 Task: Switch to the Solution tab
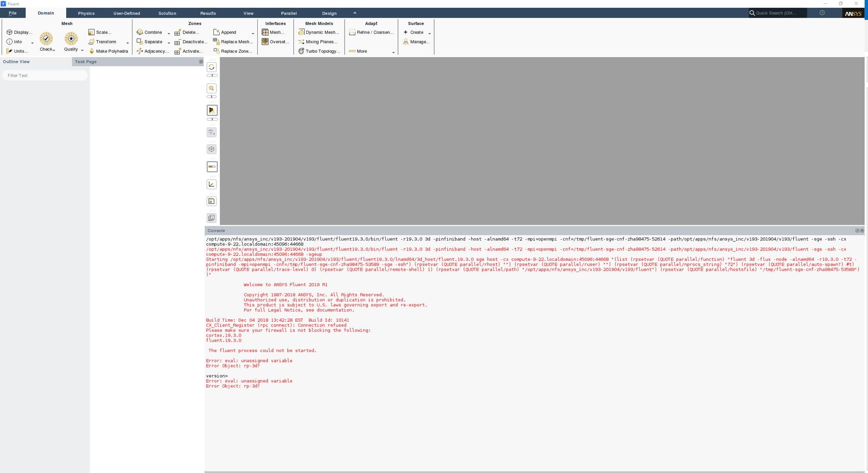coord(167,13)
